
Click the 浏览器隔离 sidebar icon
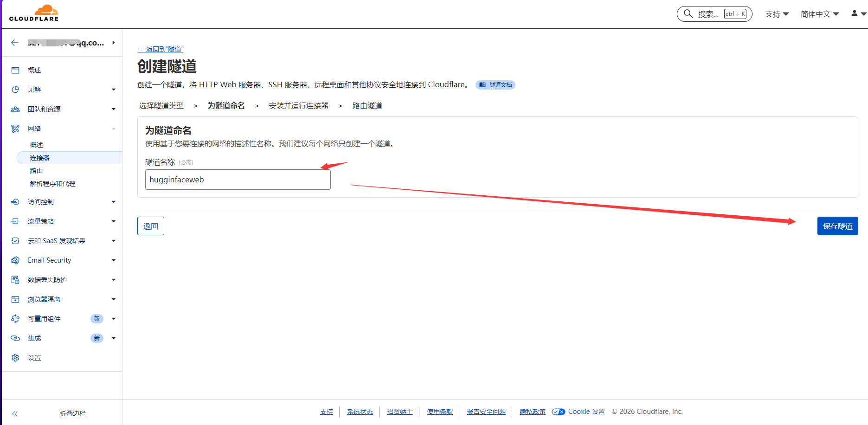click(15, 299)
